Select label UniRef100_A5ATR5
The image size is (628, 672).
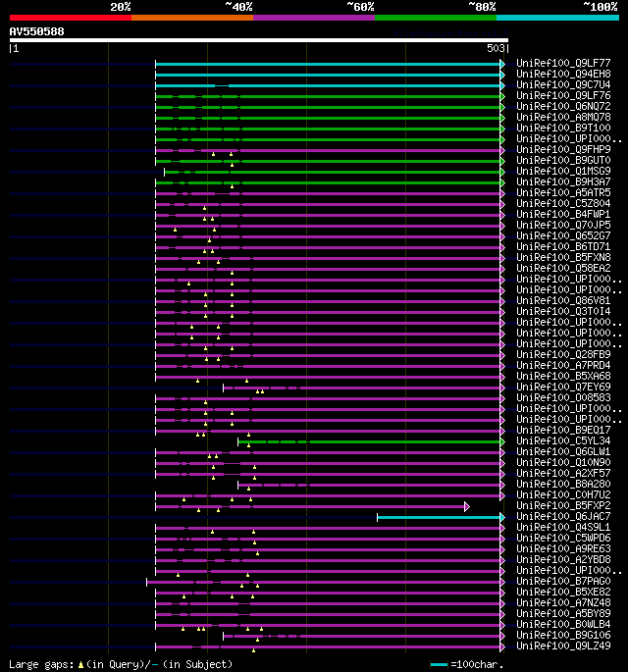pos(563,193)
